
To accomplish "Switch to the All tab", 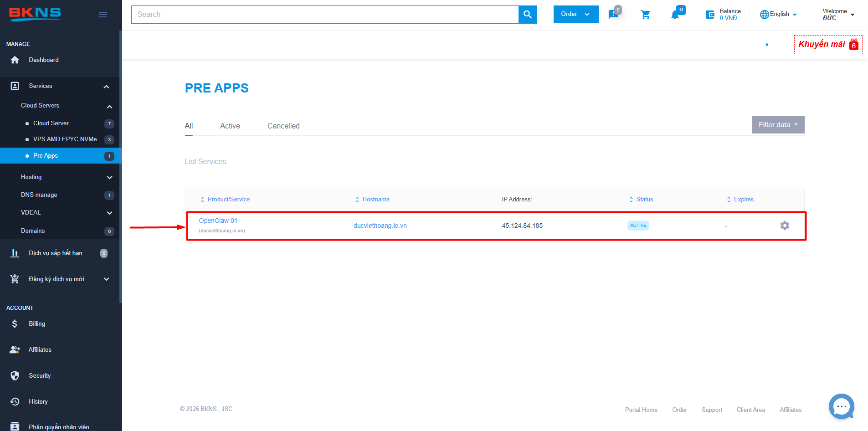I will tap(189, 126).
